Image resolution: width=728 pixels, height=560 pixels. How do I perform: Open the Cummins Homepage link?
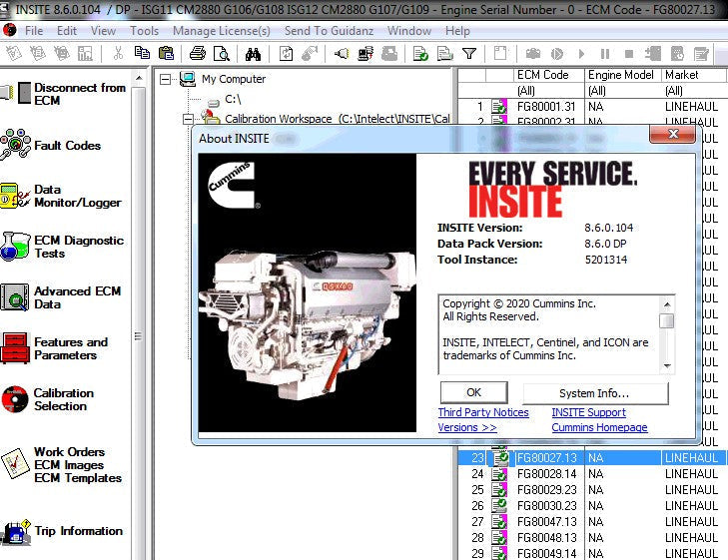pos(599,427)
